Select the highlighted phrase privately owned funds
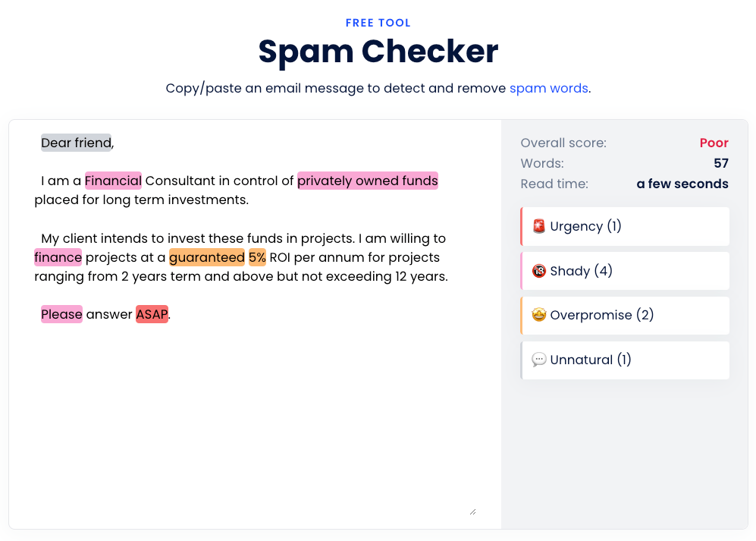This screenshot has height=541, width=756. pos(368,181)
